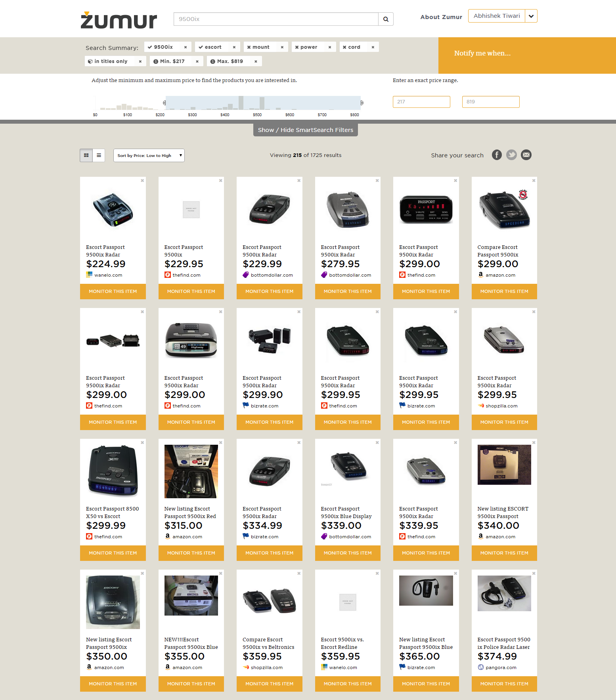This screenshot has height=700, width=616.
Task: Remove the 'in titles only' filter
Action: (140, 61)
